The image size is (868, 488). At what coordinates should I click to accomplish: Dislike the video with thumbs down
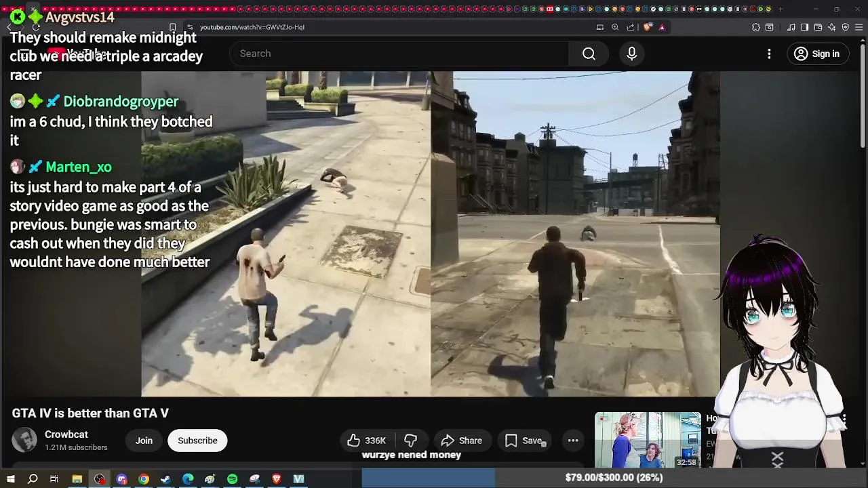(410, 441)
